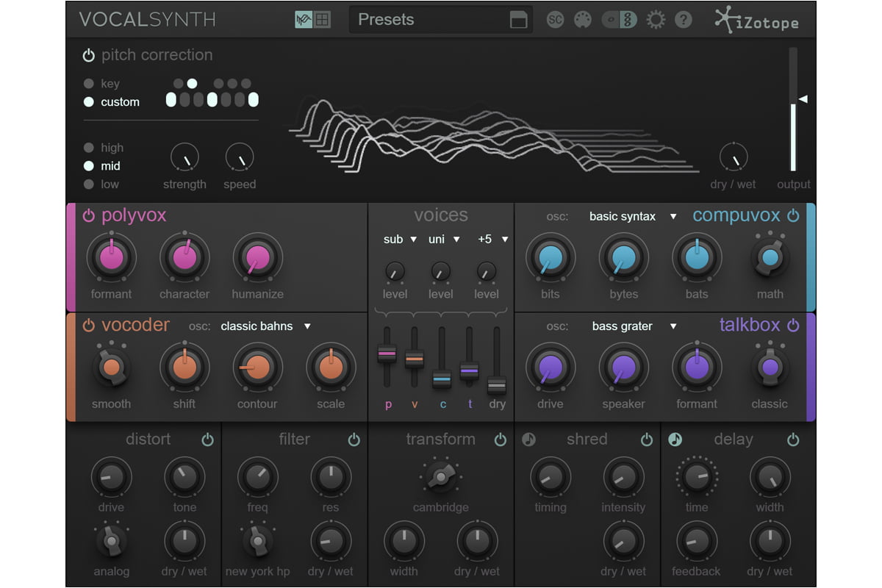Open the +5 voice dropdown
The height and width of the screenshot is (588, 882).
(493, 239)
